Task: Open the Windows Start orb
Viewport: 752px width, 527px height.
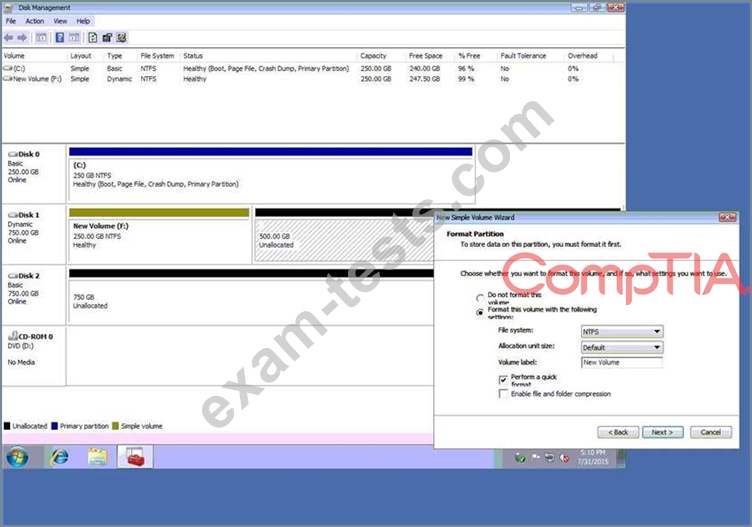Action: (17, 457)
